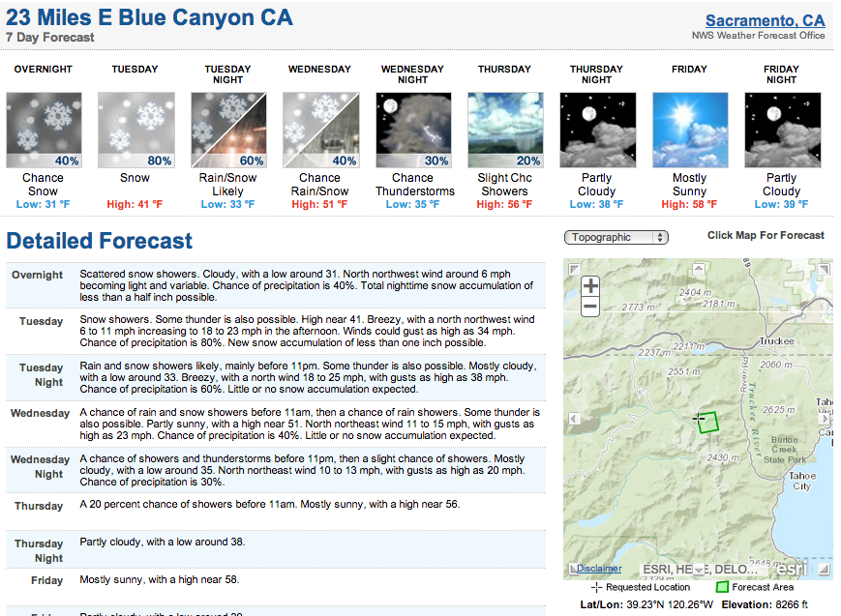The image size is (841, 616).
Task: Pan map to upper-right corner arrow
Action: 825,269
